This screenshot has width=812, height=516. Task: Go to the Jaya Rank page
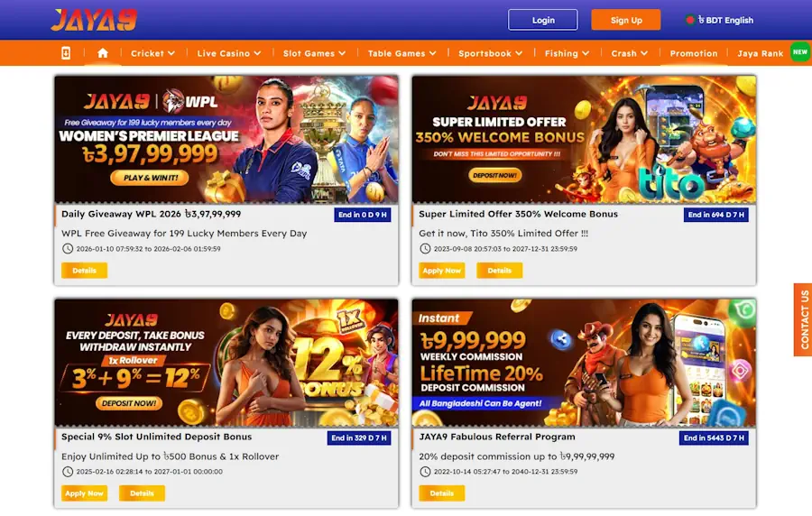pyautogui.click(x=761, y=53)
